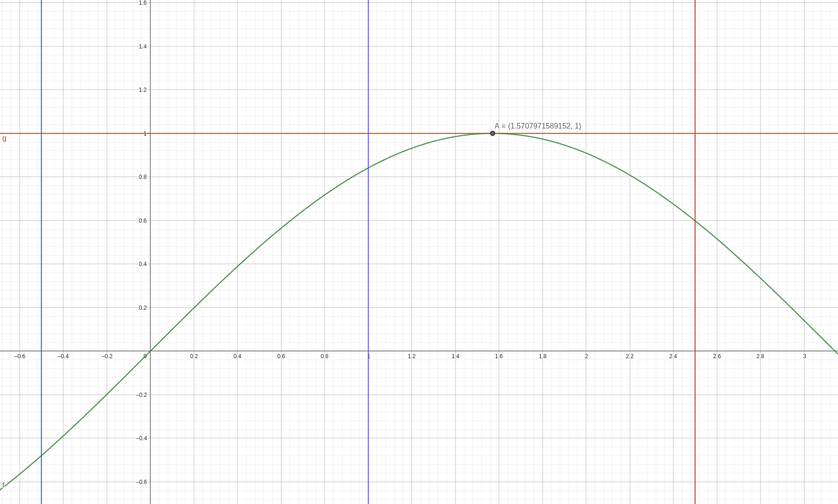Viewport: 838px width, 504px height.
Task: Click the origin where the axes intersect
Action: coord(150,351)
